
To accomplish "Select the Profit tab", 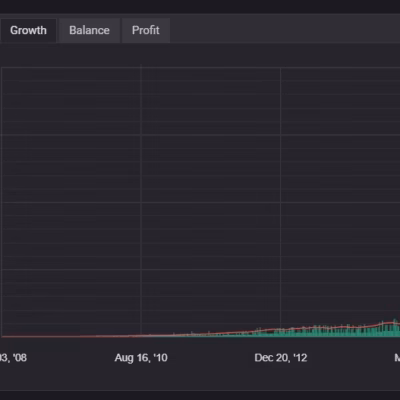I will [x=146, y=30].
